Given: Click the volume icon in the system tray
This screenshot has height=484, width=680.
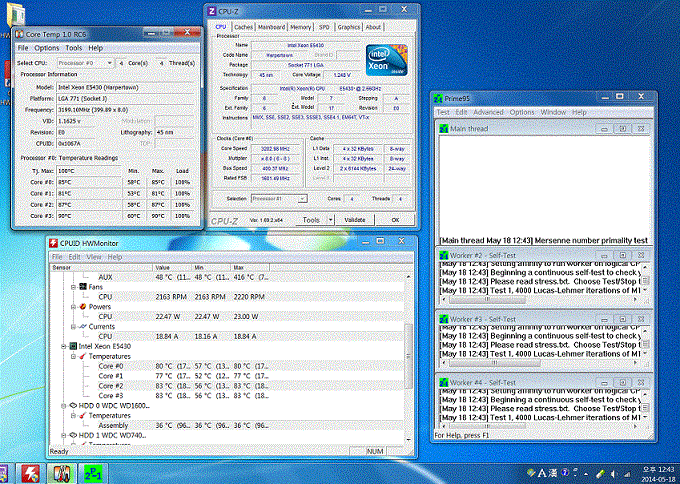Looking at the screenshot, I should pos(613,474).
